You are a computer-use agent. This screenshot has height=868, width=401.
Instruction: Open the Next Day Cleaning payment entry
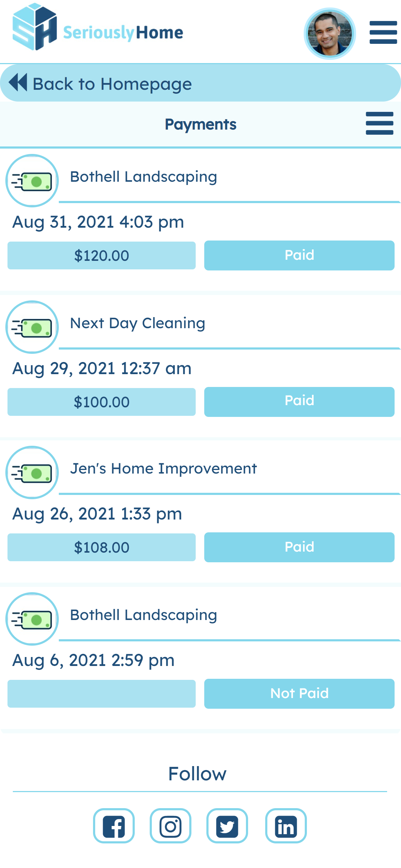tap(138, 323)
